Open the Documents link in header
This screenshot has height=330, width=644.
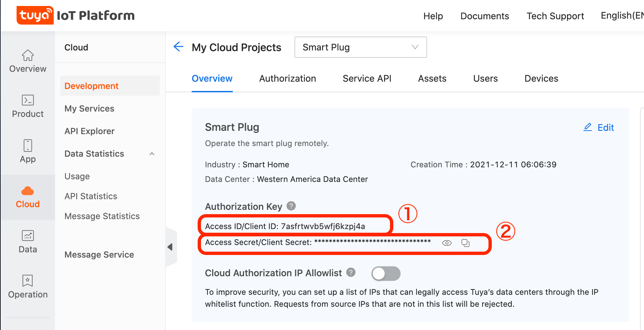[484, 16]
